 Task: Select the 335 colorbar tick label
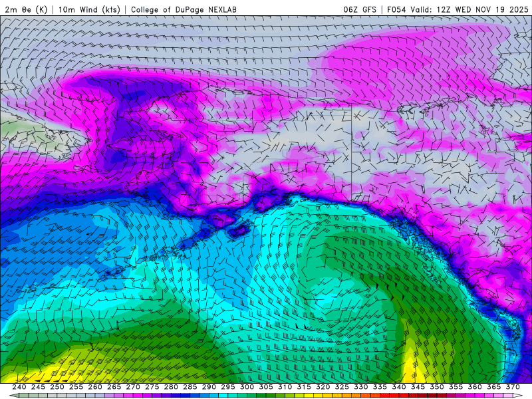[x=380, y=387]
